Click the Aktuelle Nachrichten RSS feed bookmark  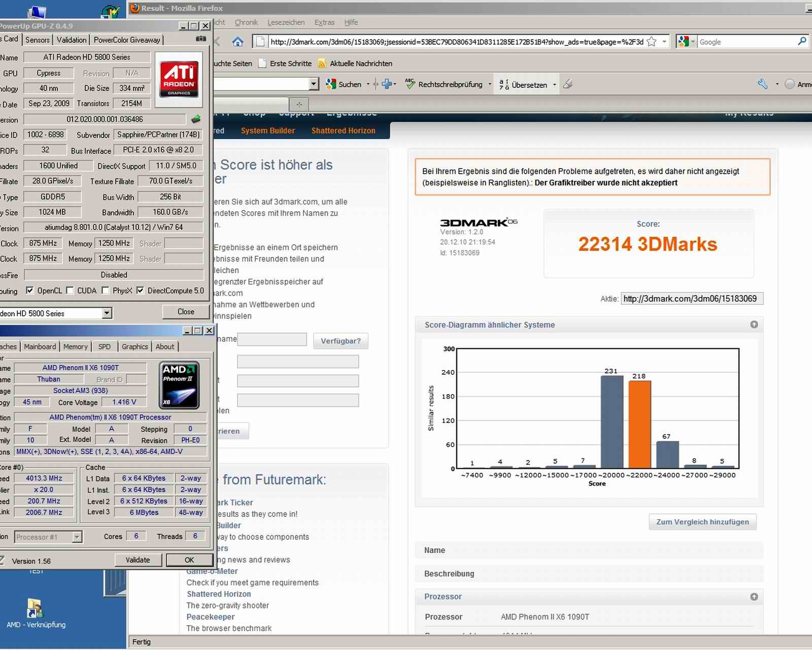click(355, 63)
